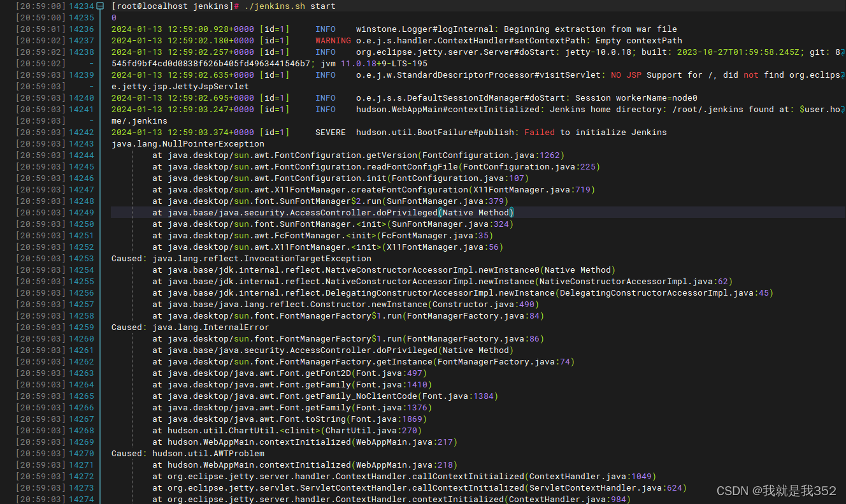The image size is (846, 504).
Task: Click 'Session workerName=node0' text
Action: 636,97
